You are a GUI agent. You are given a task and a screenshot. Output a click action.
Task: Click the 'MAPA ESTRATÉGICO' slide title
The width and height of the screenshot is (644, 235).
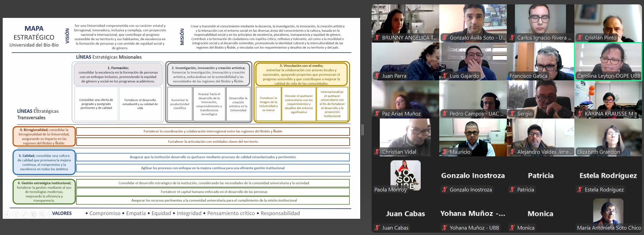[34, 33]
